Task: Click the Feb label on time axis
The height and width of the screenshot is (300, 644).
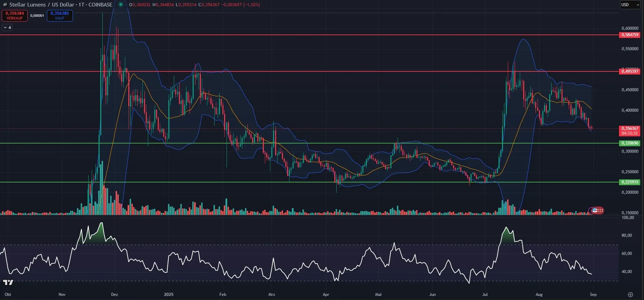Action: click(223, 295)
